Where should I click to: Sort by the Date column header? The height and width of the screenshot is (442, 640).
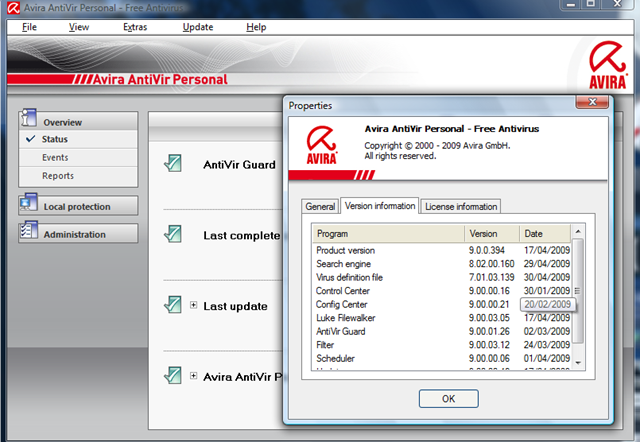click(545, 234)
